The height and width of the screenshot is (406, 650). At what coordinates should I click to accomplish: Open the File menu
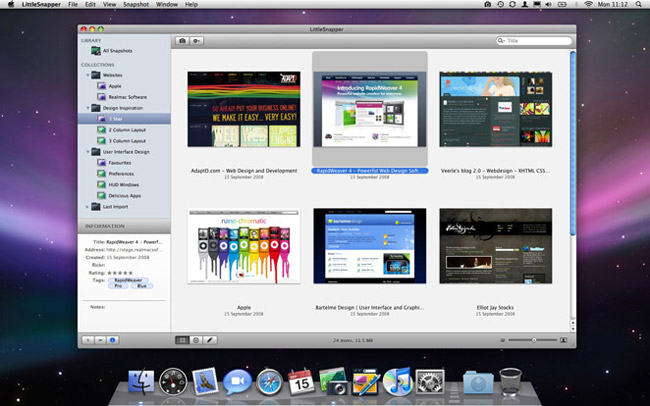(x=73, y=5)
